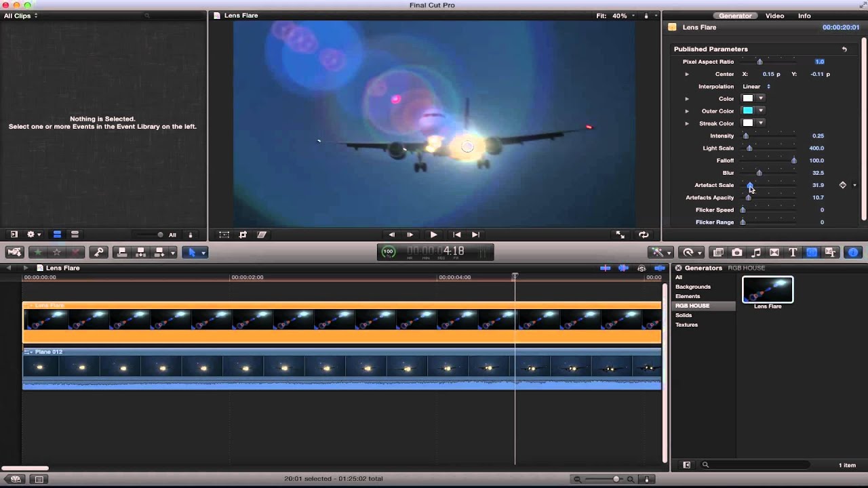Open the keyword editor key icon
Image resolution: width=868 pixels, height=488 pixels.
pyautogui.click(x=99, y=252)
